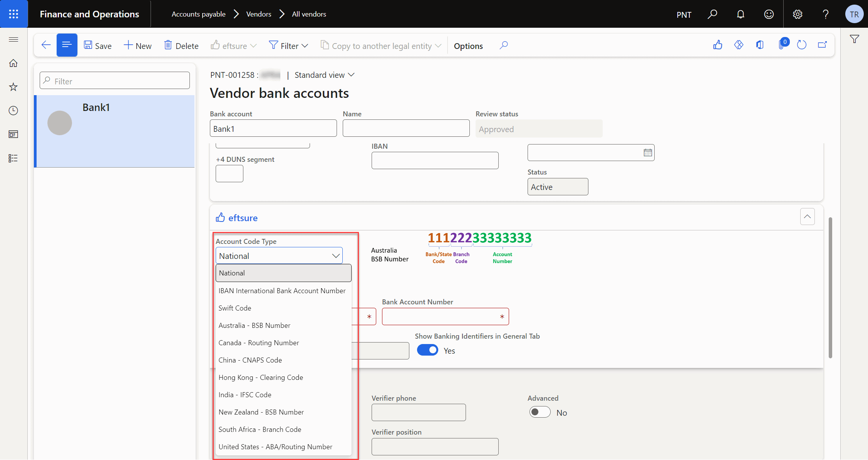
Task: Open All vendors breadcrumb
Action: [x=309, y=14]
